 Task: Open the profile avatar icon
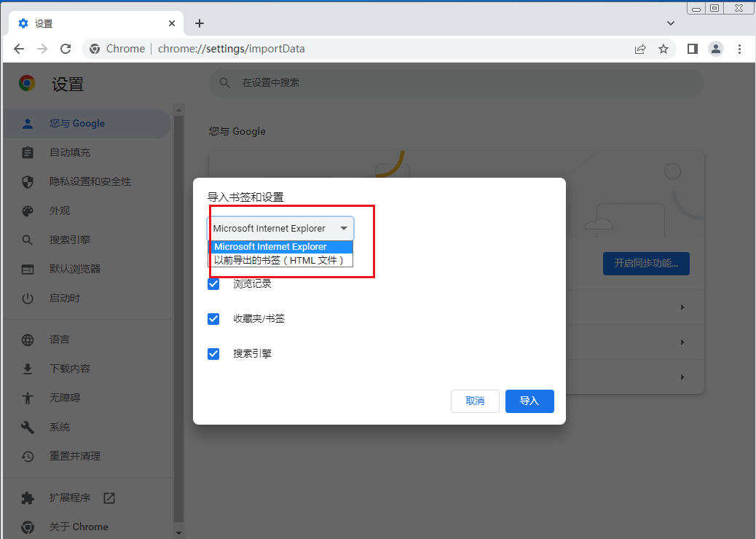click(716, 49)
